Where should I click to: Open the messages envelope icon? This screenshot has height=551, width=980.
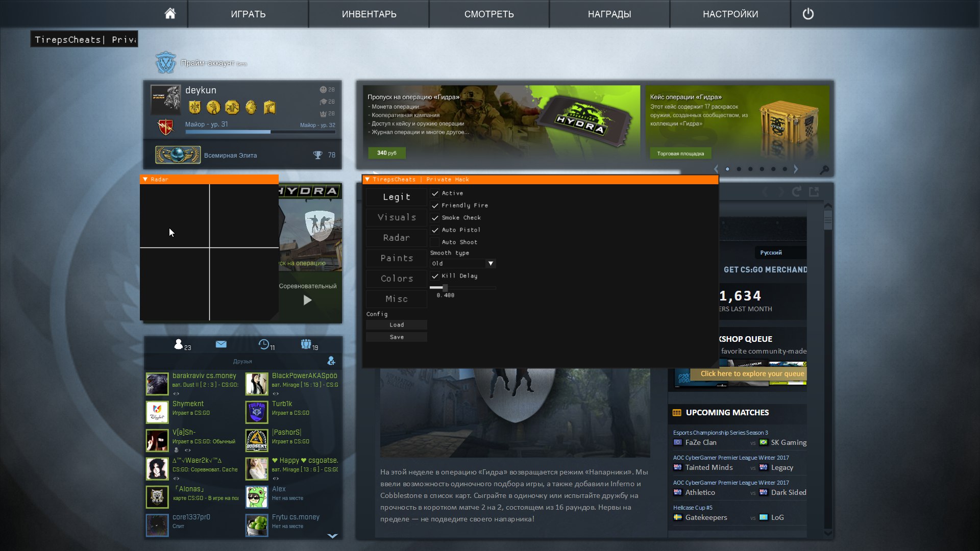coord(221,344)
